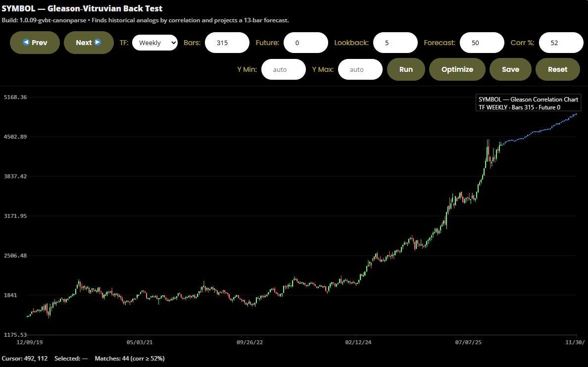The width and height of the screenshot is (588, 367).
Task: Click the Y Max auto field
Action: coord(360,69)
